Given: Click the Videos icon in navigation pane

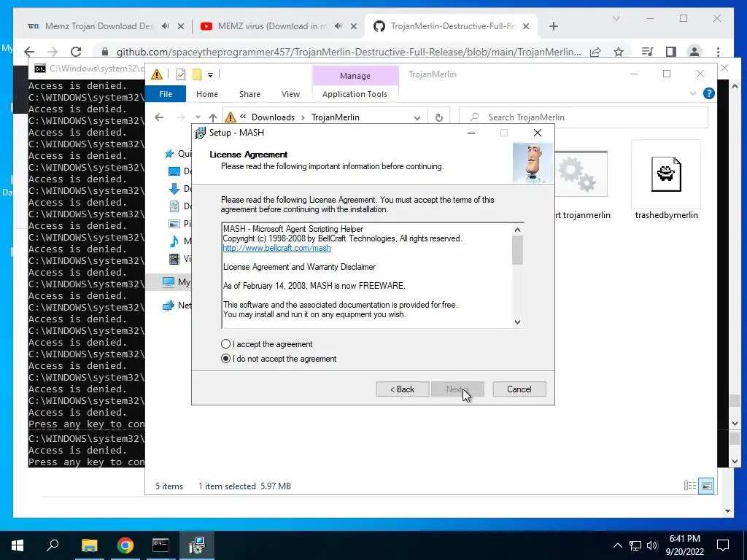Looking at the screenshot, I should 174,259.
